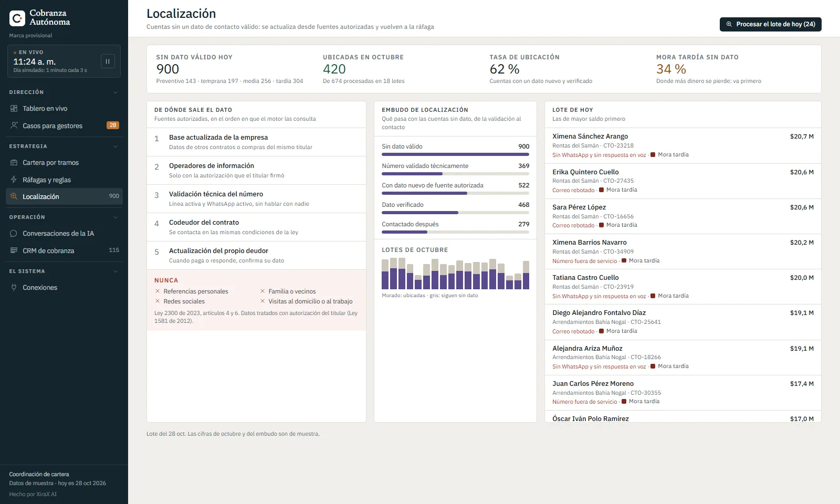Select source 5 Actualización del propio deudor
Viewport: 840px width, 504px height.
click(x=256, y=256)
